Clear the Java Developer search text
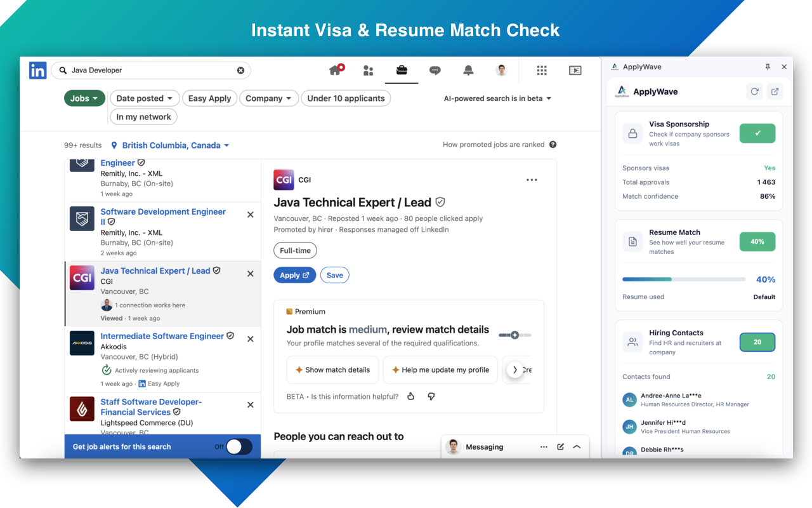Image resolution: width=812 pixels, height=508 pixels. [240, 70]
